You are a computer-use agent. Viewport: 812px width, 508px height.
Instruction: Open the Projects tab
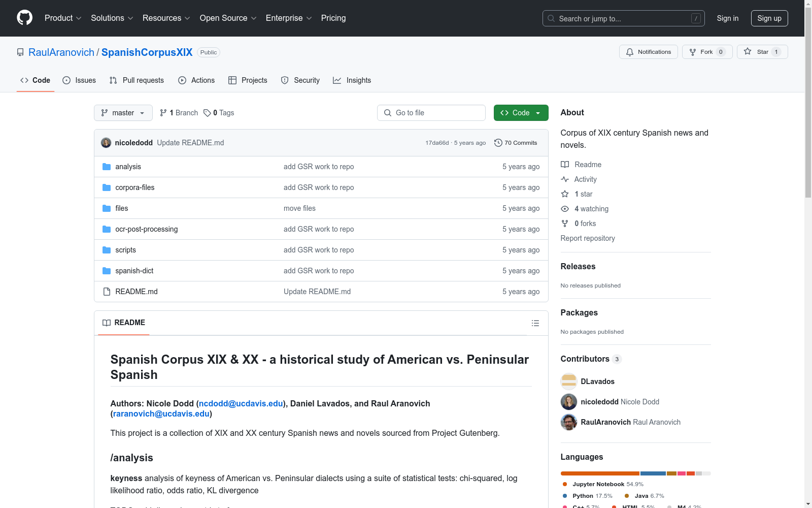coord(248,80)
